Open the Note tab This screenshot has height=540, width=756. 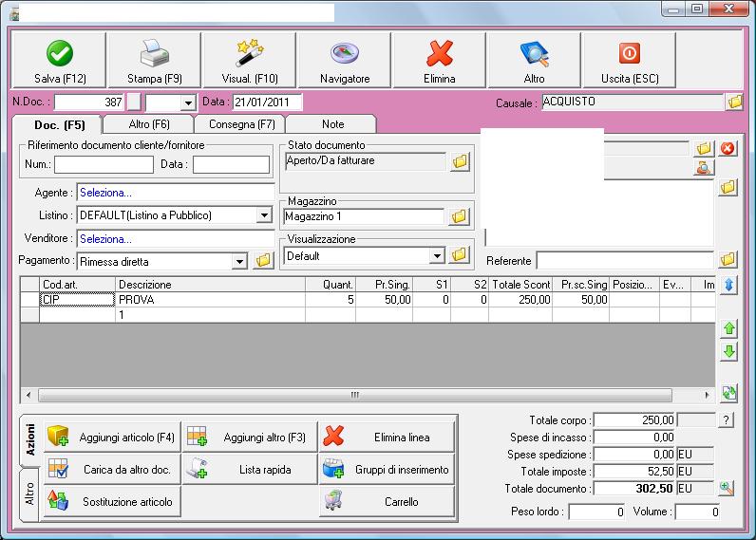332,124
